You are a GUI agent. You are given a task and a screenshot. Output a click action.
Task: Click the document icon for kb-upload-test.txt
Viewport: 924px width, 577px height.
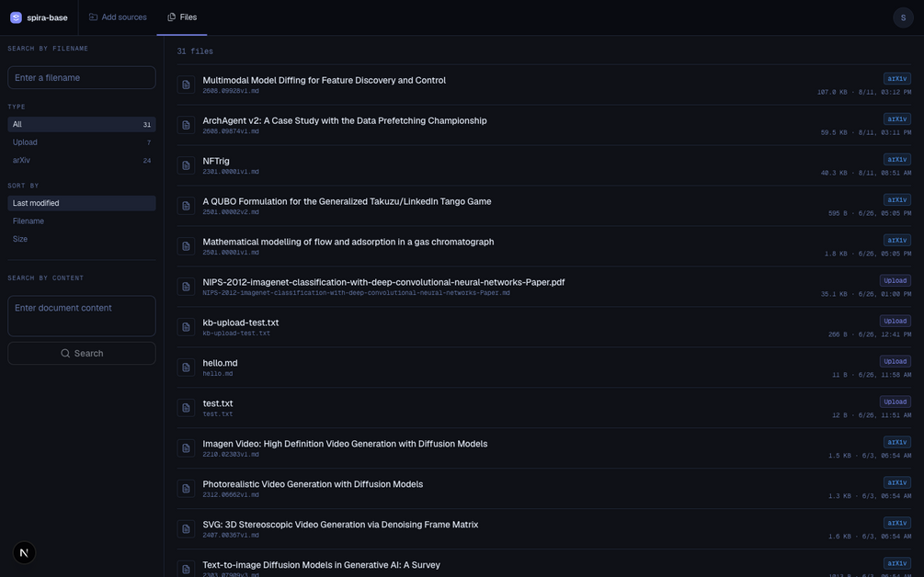tap(186, 327)
